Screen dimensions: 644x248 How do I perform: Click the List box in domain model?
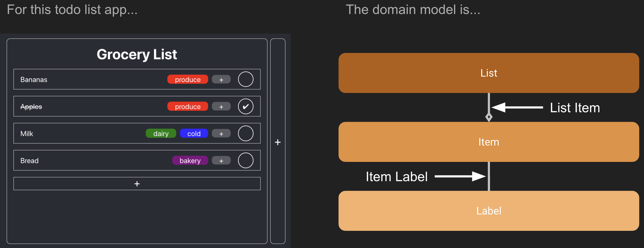pos(489,73)
